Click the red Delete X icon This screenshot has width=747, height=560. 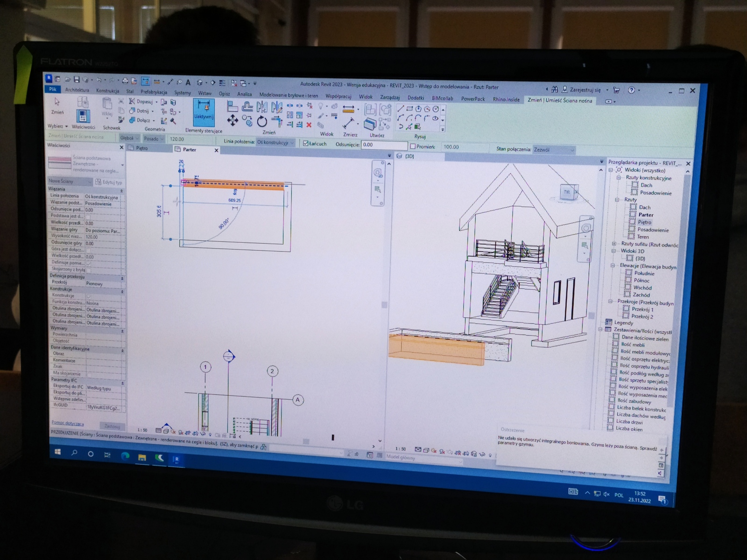click(x=309, y=125)
